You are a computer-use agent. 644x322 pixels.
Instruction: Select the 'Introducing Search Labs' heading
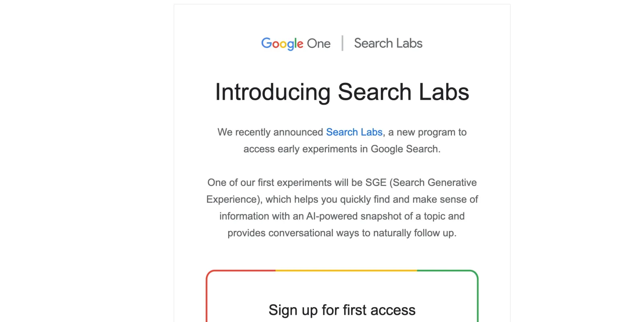click(342, 92)
